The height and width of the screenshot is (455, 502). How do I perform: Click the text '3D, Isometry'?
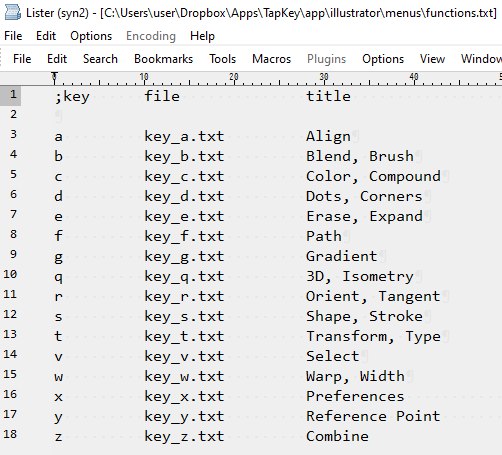[x=360, y=277]
